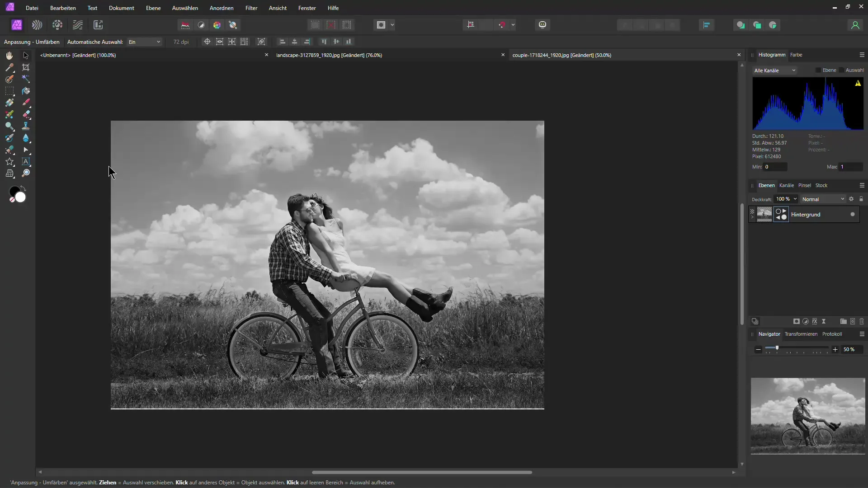868x488 pixels.
Task: Apply Auto Colours from toolbar
Action: tap(217, 25)
